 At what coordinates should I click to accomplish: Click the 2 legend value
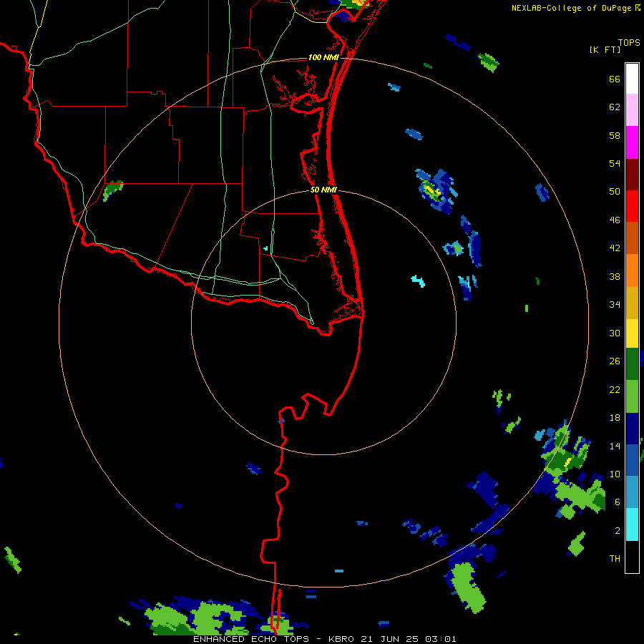click(618, 531)
